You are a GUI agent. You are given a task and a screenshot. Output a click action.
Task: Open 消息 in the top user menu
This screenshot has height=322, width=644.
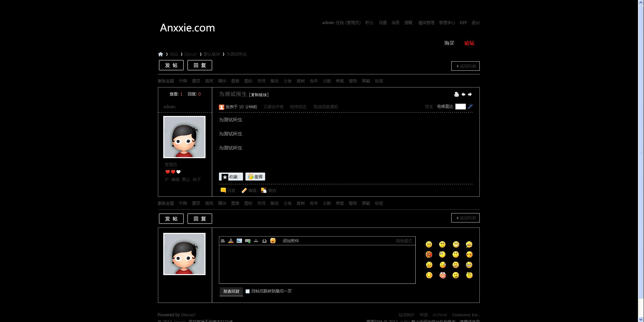point(396,23)
